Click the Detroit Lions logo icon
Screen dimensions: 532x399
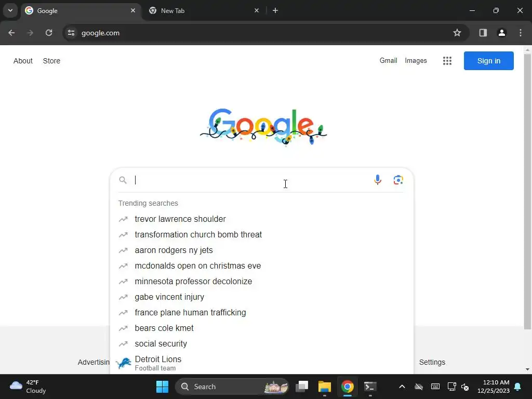tap(124, 363)
